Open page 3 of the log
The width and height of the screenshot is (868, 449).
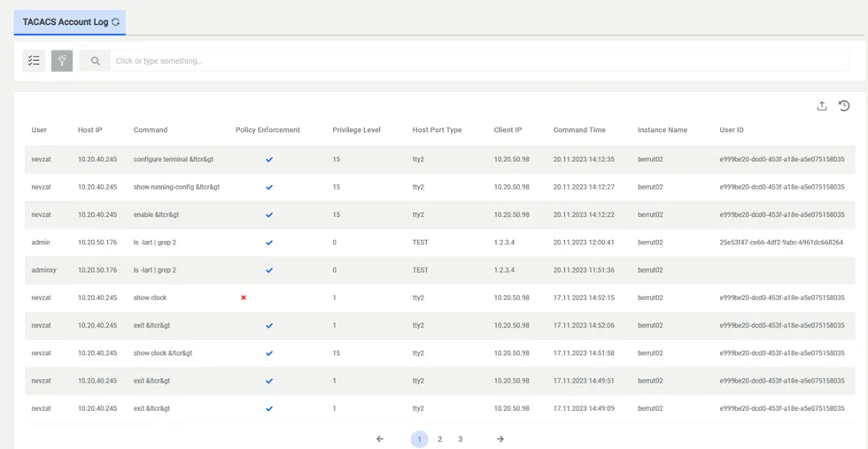click(x=460, y=439)
